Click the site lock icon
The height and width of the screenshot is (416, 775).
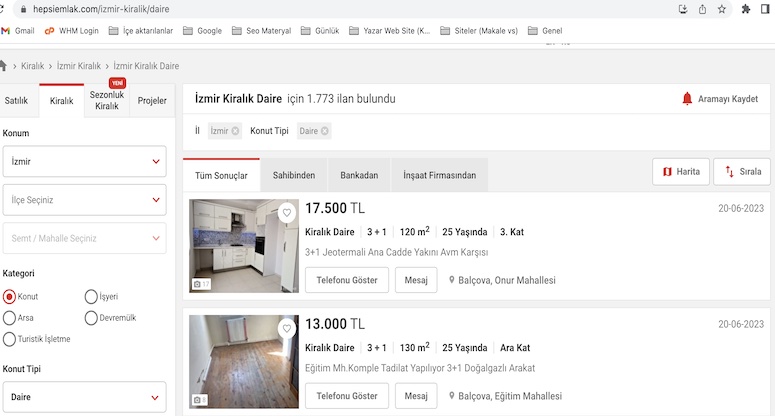point(23,9)
